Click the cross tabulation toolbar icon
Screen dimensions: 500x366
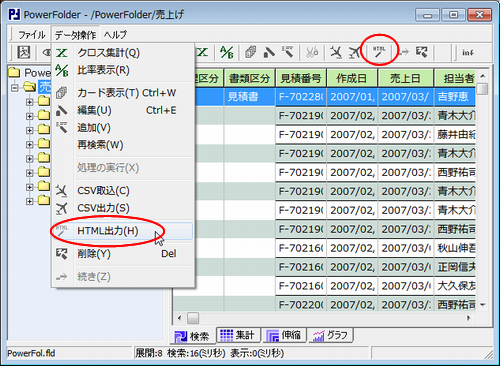tap(202, 52)
